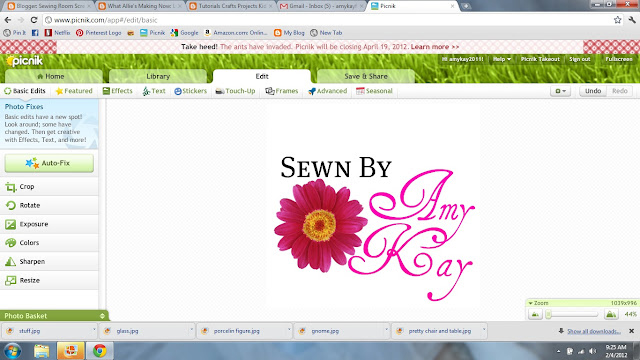Image resolution: width=640 pixels, height=360 pixels.
Task: Close the downloads bar
Action: point(631,331)
